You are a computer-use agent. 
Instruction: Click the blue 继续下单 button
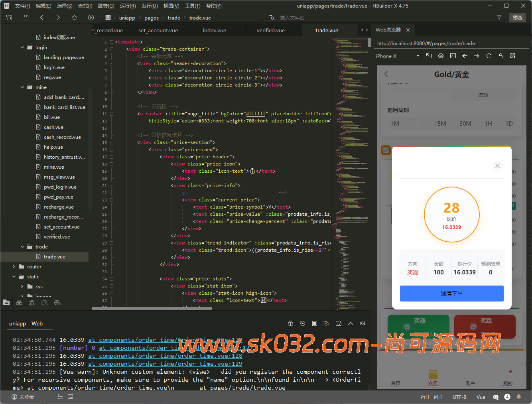451,294
